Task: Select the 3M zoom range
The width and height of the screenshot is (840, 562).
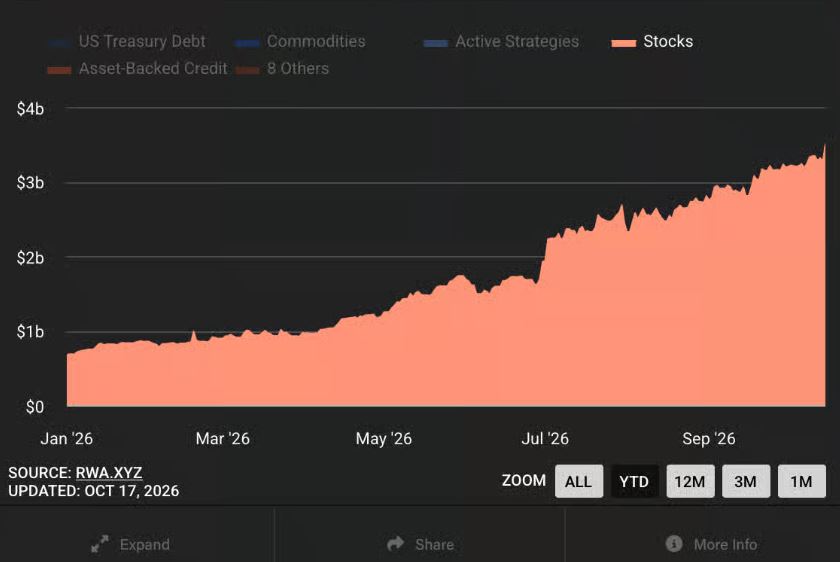Action: pos(746,481)
